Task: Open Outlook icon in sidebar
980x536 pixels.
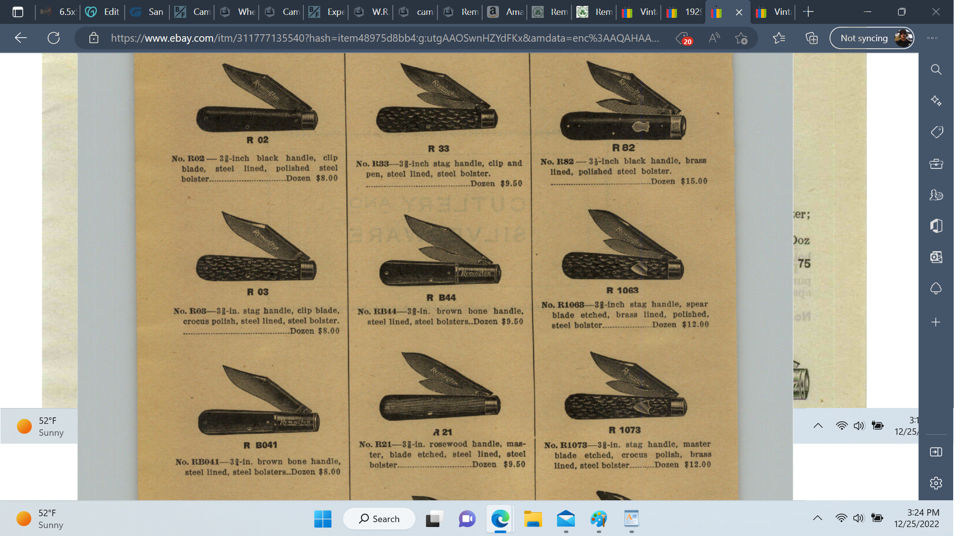Action: 936,257
